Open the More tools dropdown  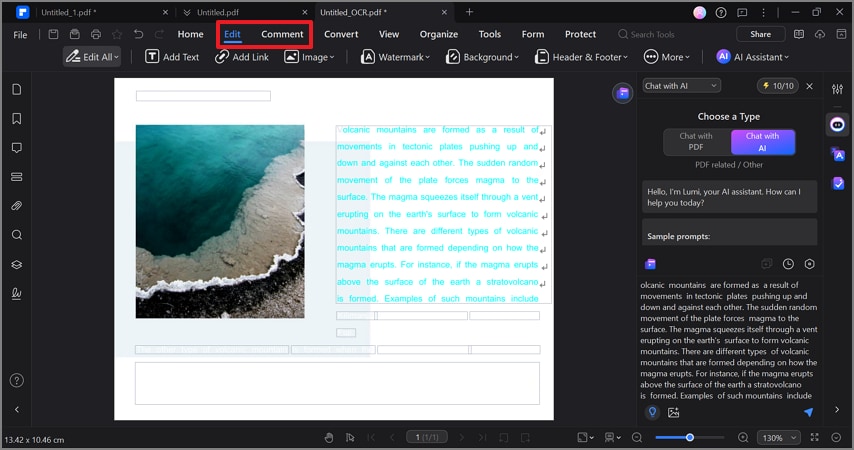click(x=667, y=57)
